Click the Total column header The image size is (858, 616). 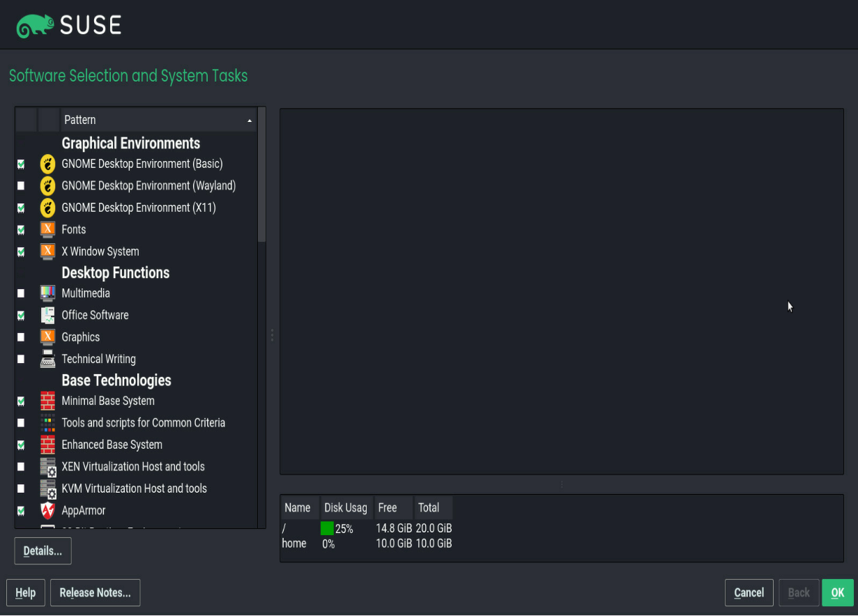434,508
